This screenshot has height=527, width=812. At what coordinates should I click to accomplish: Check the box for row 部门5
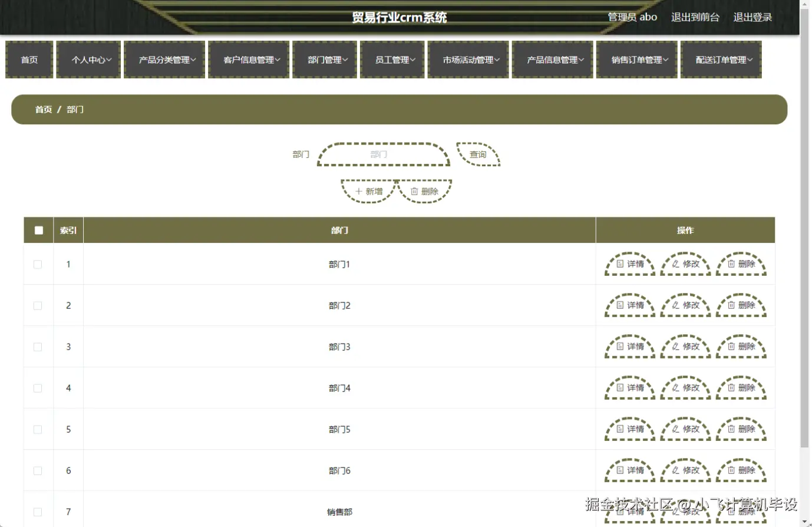(38, 430)
